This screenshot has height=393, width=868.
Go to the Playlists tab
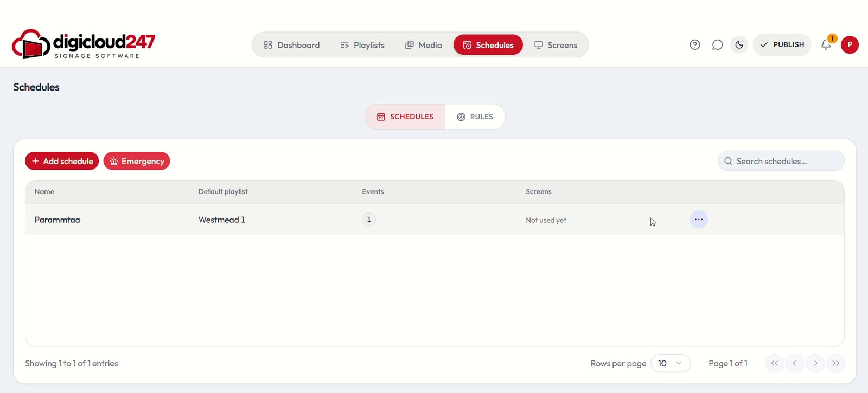[x=362, y=45]
